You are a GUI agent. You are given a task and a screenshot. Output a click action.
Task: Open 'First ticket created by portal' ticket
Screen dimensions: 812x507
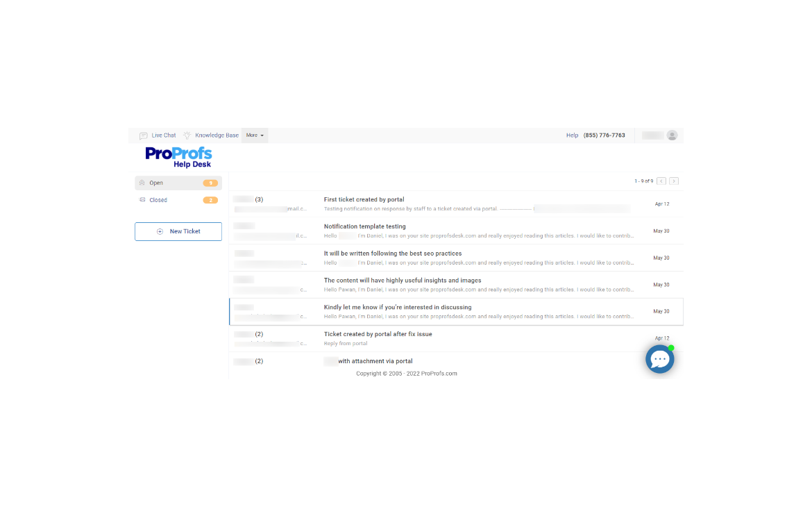click(364, 200)
